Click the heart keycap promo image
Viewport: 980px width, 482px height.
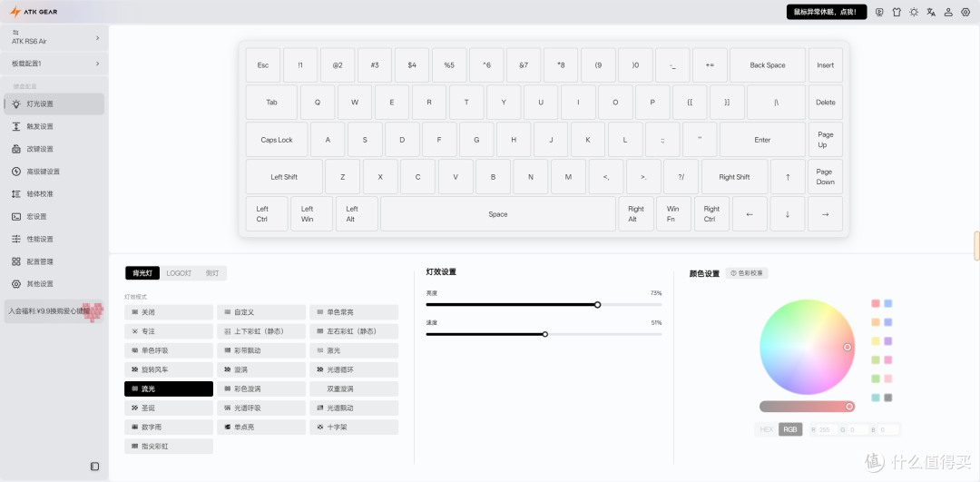pos(94,310)
